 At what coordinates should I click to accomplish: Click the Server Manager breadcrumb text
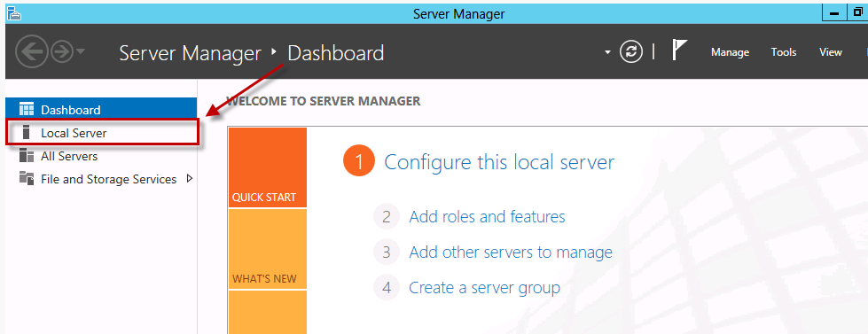[190, 53]
